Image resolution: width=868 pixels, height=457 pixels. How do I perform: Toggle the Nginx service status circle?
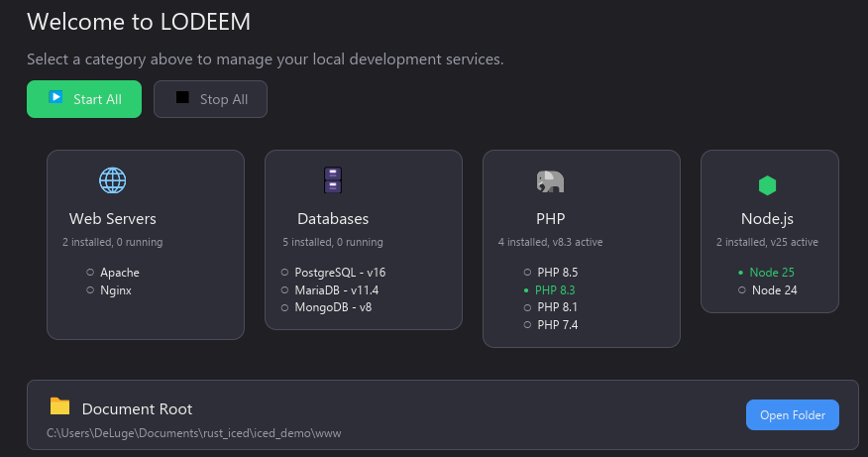[x=90, y=290]
